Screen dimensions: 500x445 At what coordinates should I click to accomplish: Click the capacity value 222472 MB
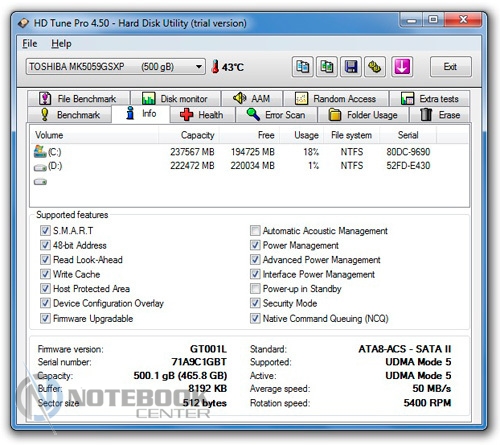point(192,166)
